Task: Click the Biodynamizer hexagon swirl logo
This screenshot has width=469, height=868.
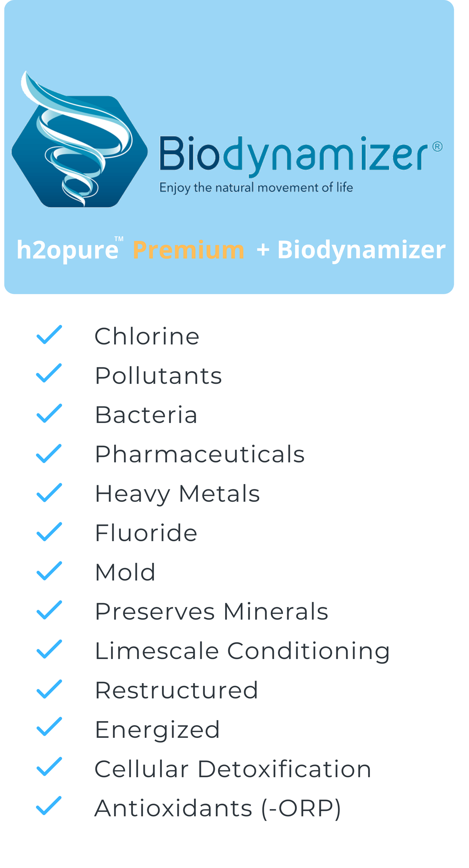Action: point(80,139)
